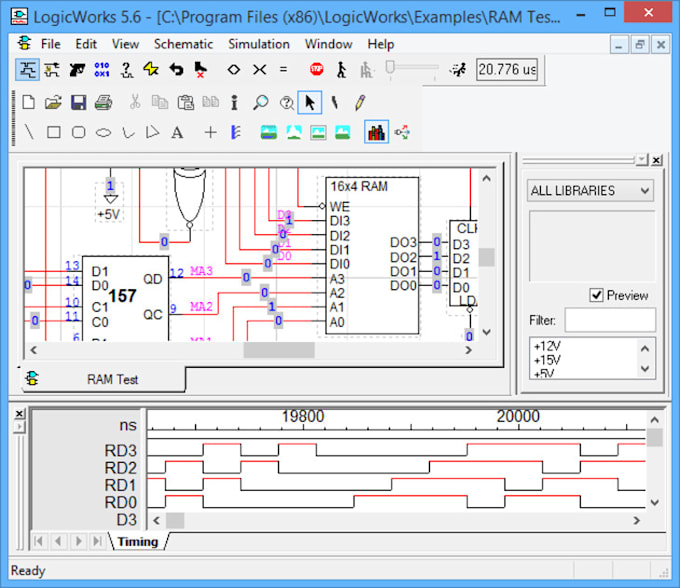Toggle the Preview checkbox
The image size is (680, 588).
(x=596, y=295)
